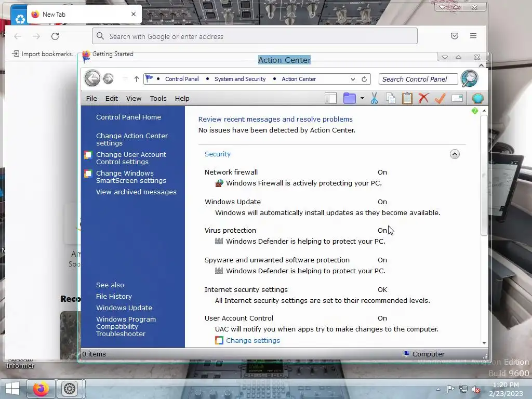Click Getting Started bookmark in Firefox
532x399 pixels.
tap(108, 54)
